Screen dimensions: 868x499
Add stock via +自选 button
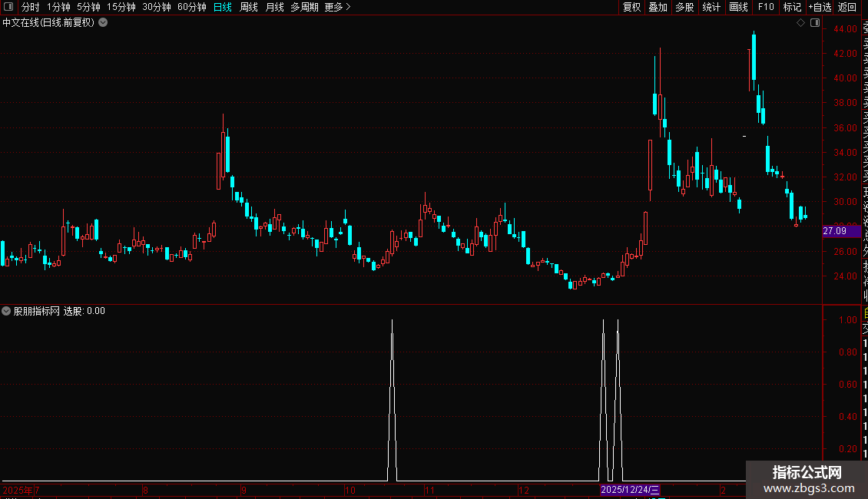pyautogui.click(x=820, y=7)
